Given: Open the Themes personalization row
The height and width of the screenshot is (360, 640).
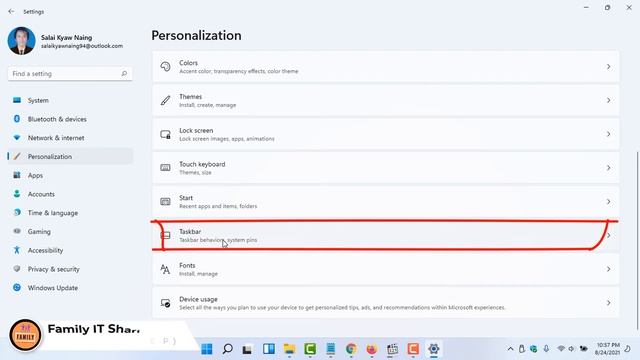Looking at the screenshot, I should click(385, 100).
